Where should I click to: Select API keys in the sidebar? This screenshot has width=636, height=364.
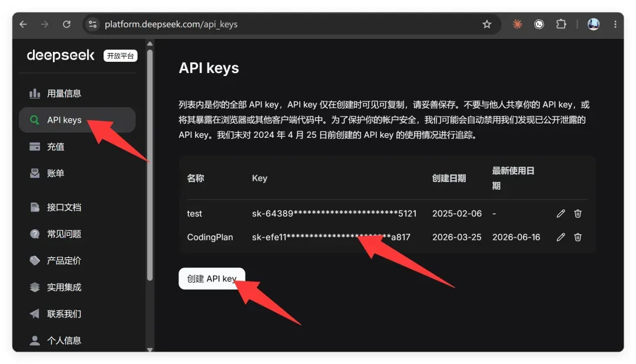77,120
